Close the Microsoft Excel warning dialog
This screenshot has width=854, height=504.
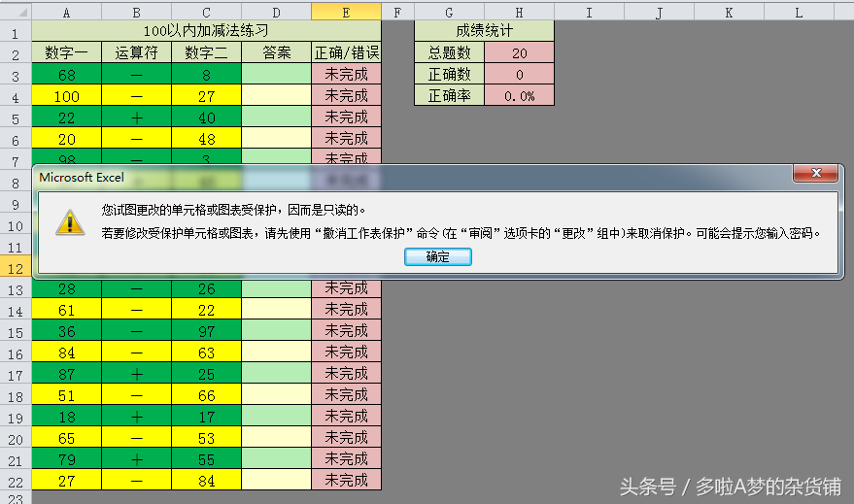815,173
